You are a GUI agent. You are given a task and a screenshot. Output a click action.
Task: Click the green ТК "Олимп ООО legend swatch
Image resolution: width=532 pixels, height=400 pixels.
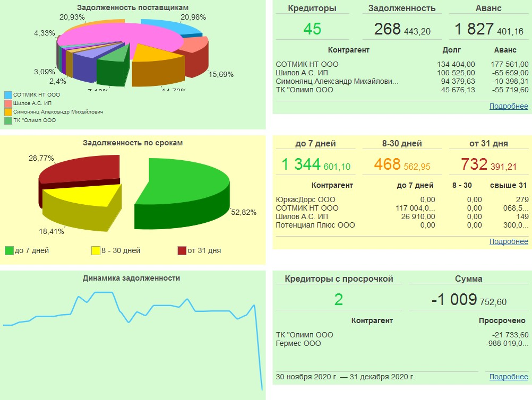pos(8,120)
